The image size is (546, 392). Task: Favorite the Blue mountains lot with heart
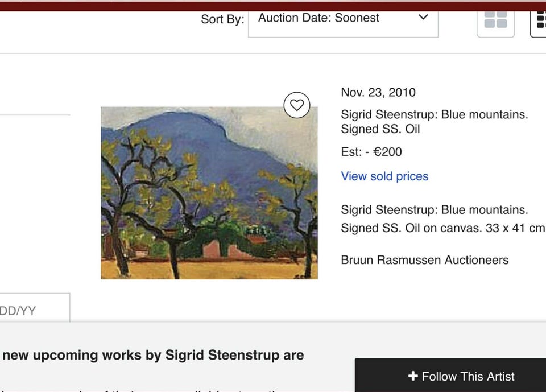297,105
